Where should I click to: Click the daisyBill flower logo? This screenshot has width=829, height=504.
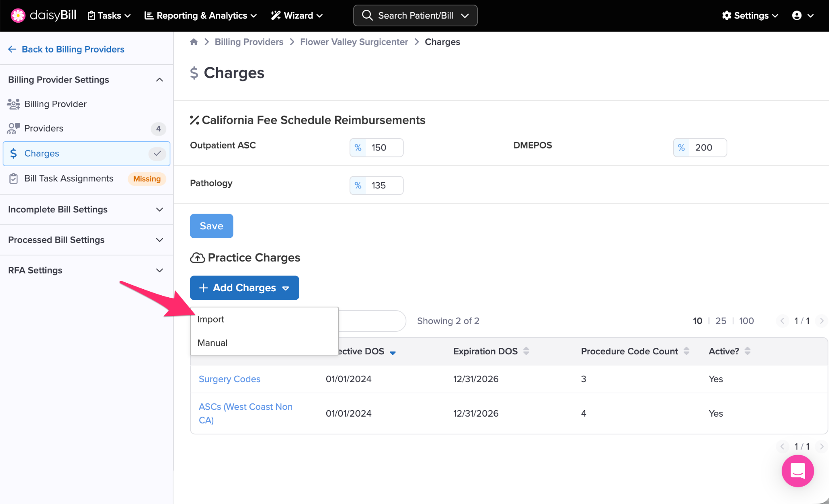point(18,15)
